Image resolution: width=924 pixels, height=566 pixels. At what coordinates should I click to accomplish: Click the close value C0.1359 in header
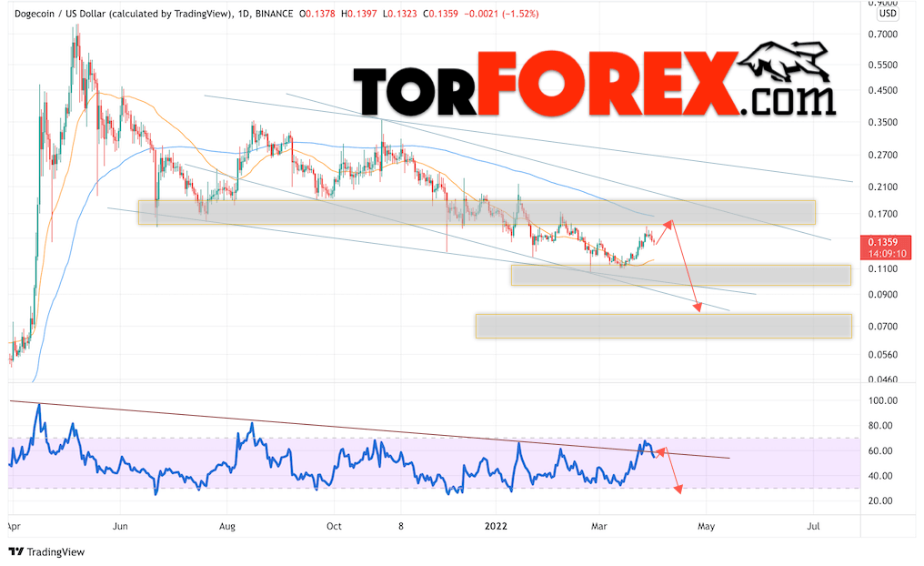[440, 14]
